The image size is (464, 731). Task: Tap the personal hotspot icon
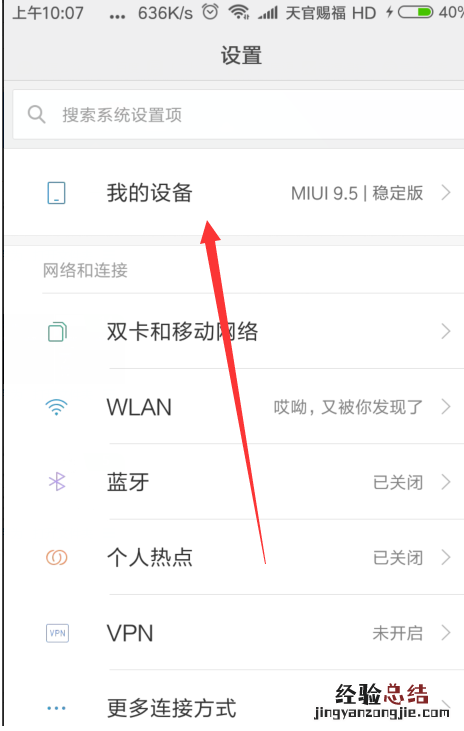pos(56,558)
